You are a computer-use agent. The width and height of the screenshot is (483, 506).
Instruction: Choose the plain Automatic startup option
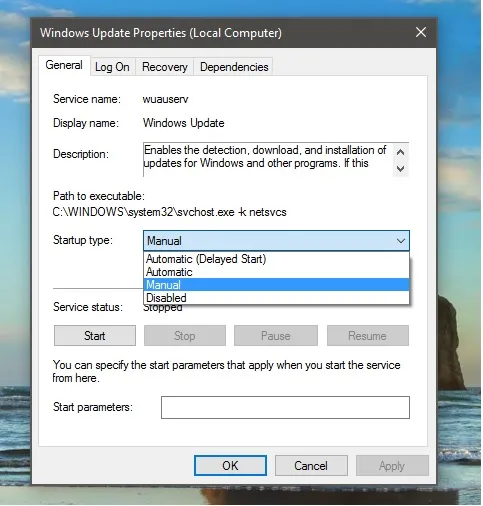[276, 272]
